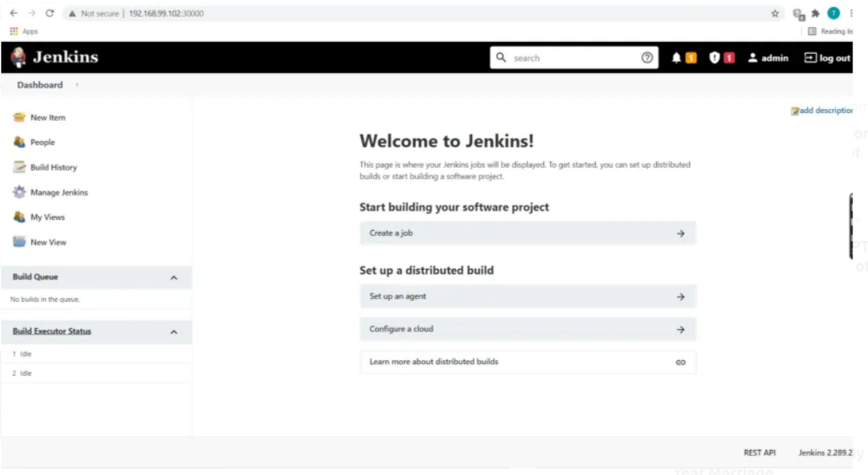Image resolution: width=868 pixels, height=475 pixels.
Task: Click the arrow on Configure a cloud
Action: tap(680, 329)
